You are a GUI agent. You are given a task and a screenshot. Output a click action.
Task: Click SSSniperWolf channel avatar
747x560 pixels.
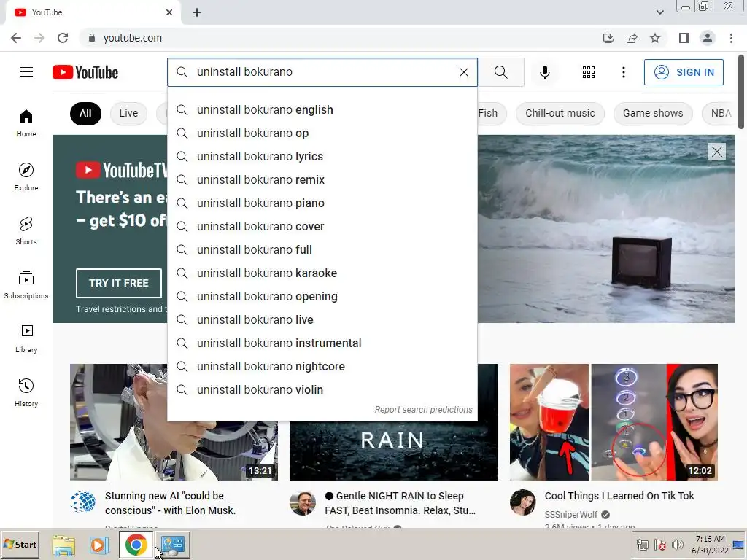point(522,502)
